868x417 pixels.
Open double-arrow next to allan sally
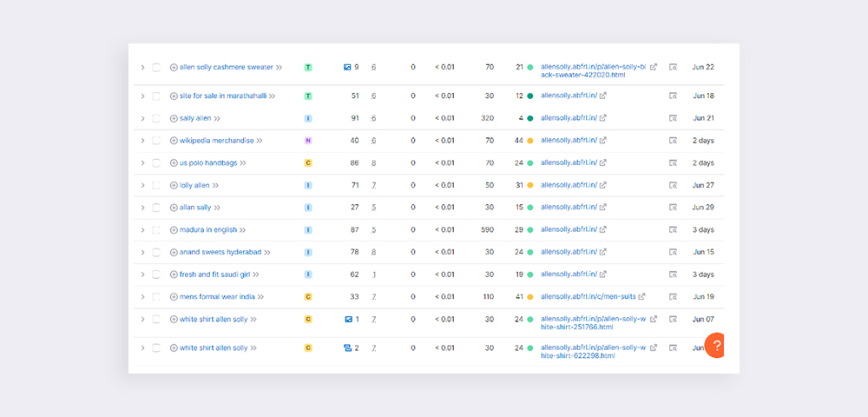[x=217, y=208]
